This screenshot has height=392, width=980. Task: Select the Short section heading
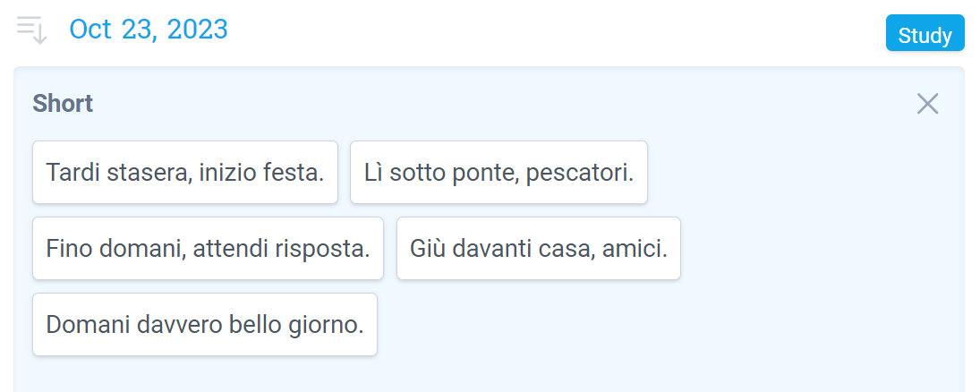[x=63, y=104]
